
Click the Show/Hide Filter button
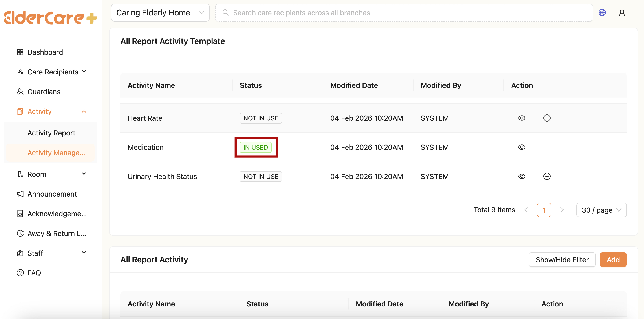pos(562,260)
